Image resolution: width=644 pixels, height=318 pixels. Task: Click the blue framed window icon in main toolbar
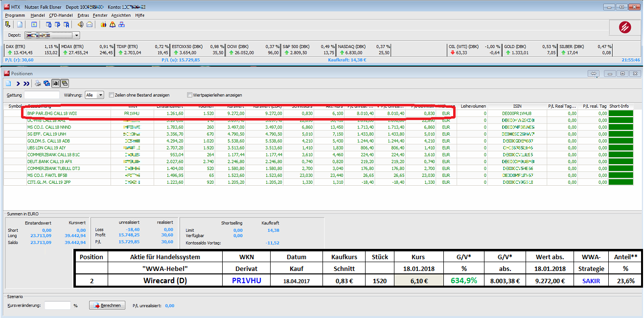[x=34, y=24]
